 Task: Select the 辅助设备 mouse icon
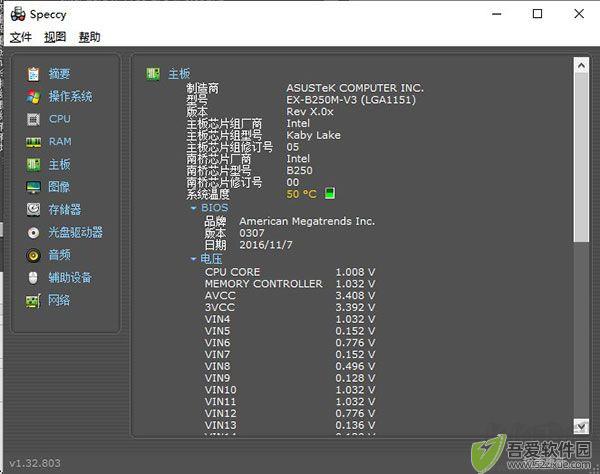point(33,278)
